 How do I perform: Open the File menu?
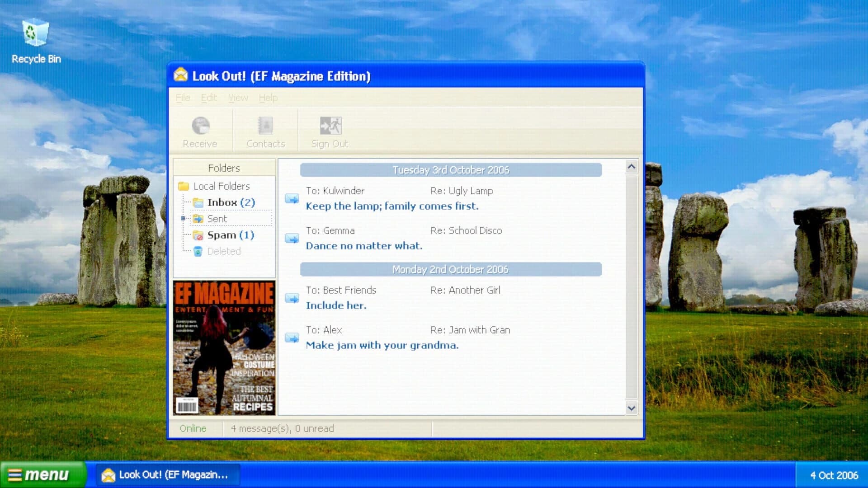(x=183, y=98)
